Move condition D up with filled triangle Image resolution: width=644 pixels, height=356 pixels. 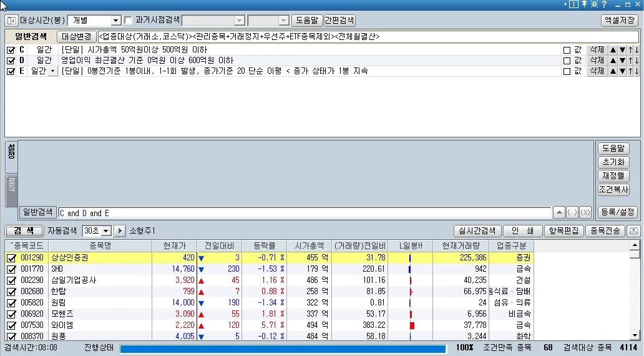(x=613, y=61)
